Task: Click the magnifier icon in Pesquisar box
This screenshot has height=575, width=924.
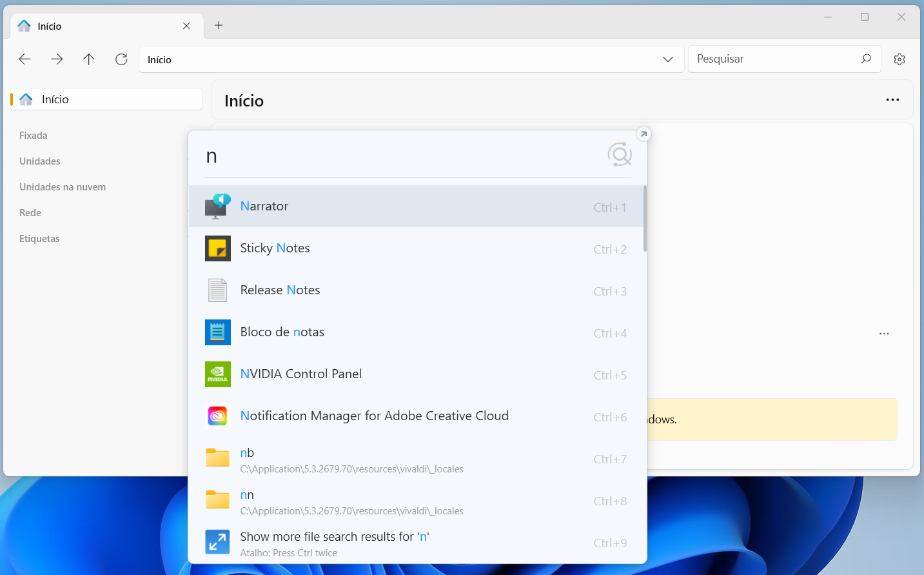Action: tap(866, 59)
